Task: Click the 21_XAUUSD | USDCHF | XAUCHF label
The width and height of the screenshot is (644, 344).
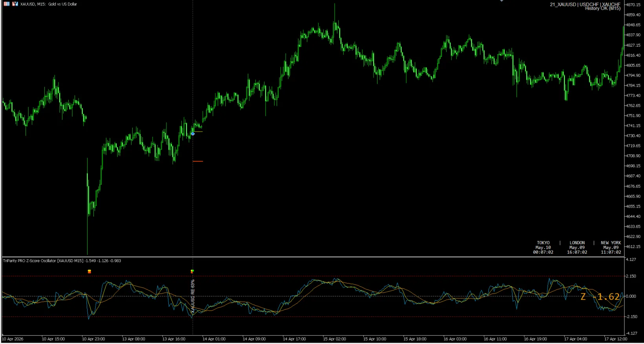Action: point(585,4)
